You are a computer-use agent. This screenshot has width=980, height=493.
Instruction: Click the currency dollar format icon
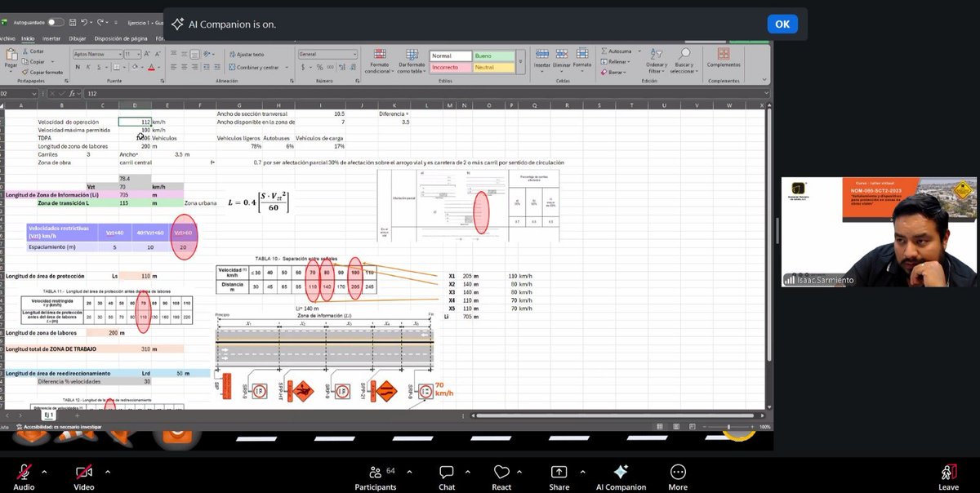[x=303, y=68]
